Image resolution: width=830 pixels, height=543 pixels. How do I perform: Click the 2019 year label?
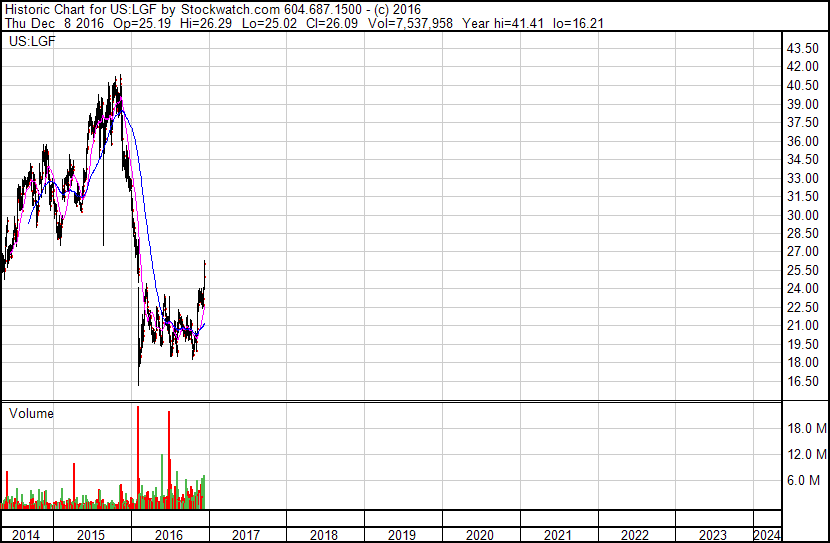coord(402,535)
